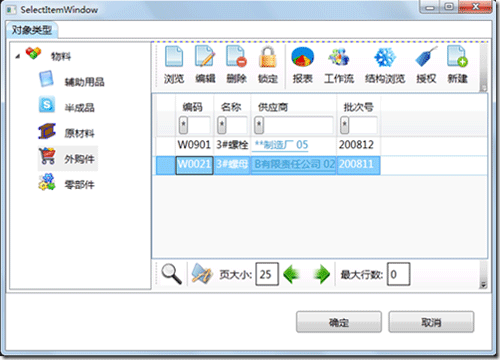This screenshot has width=500, height=360.
Task: Click the magnifying glass search icon
Action: pos(171,274)
